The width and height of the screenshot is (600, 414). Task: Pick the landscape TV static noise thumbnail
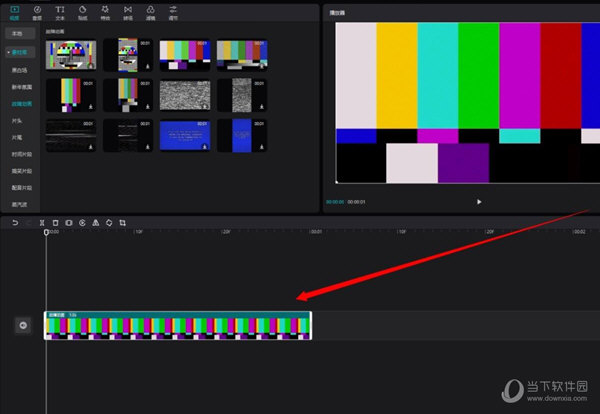pyautogui.click(x=185, y=95)
